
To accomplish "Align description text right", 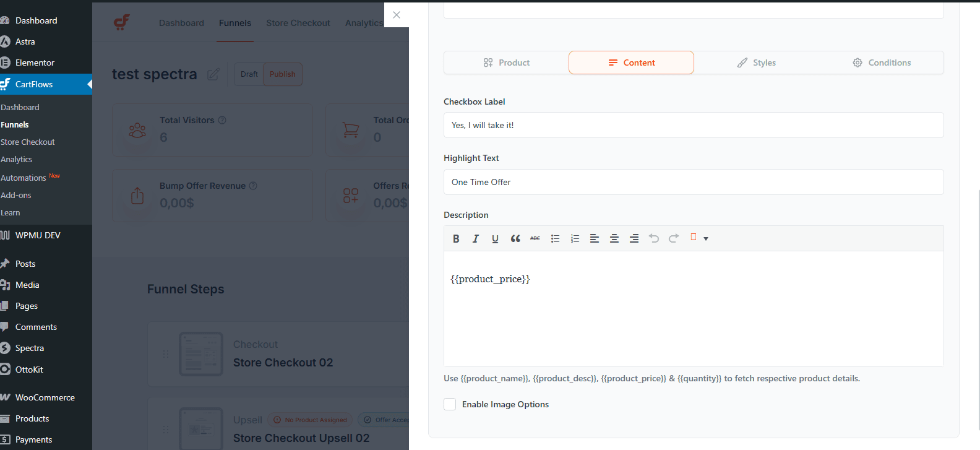I will click(x=634, y=238).
